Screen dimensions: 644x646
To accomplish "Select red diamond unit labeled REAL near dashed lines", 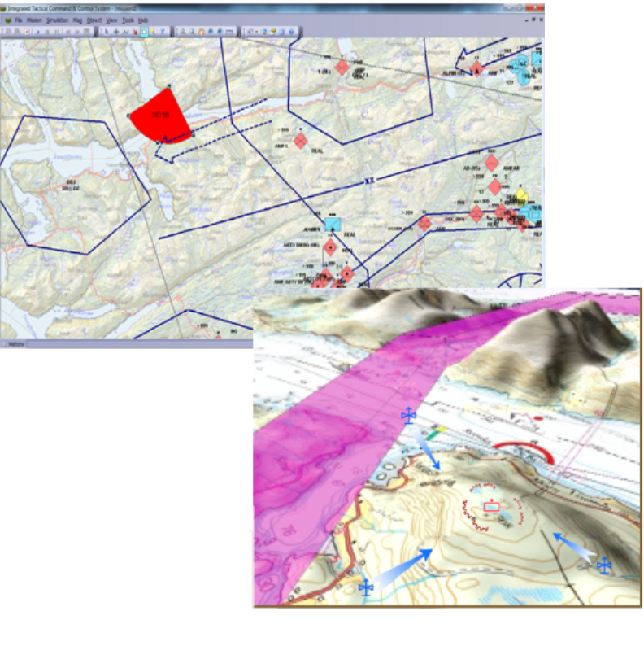I will click(x=300, y=141).
